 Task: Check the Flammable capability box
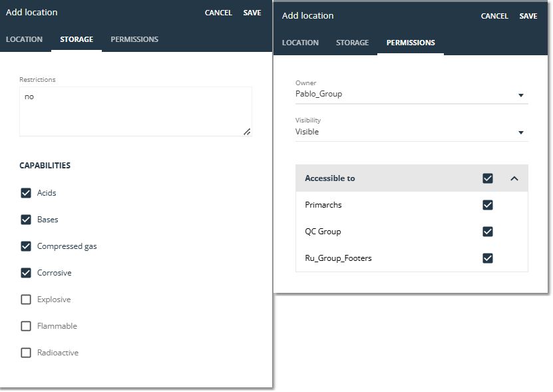26,326
